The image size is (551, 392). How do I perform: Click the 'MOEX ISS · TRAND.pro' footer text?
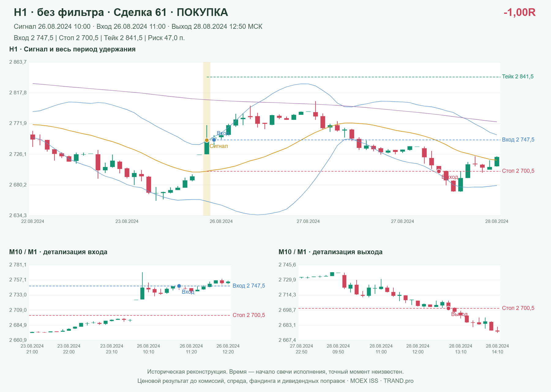382,381
